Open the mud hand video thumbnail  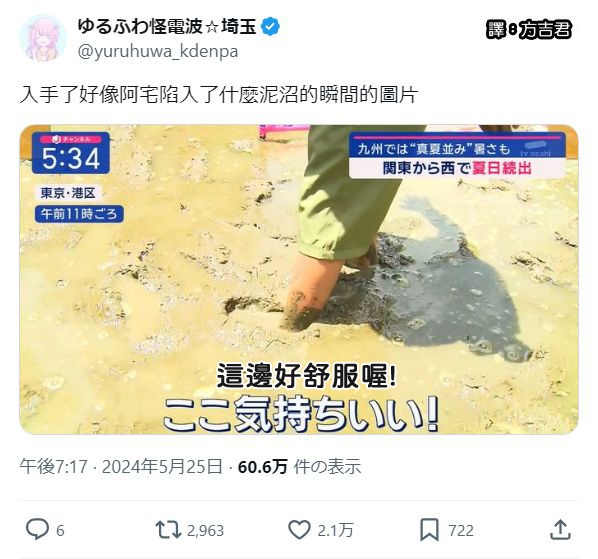(x=299, y=280)
